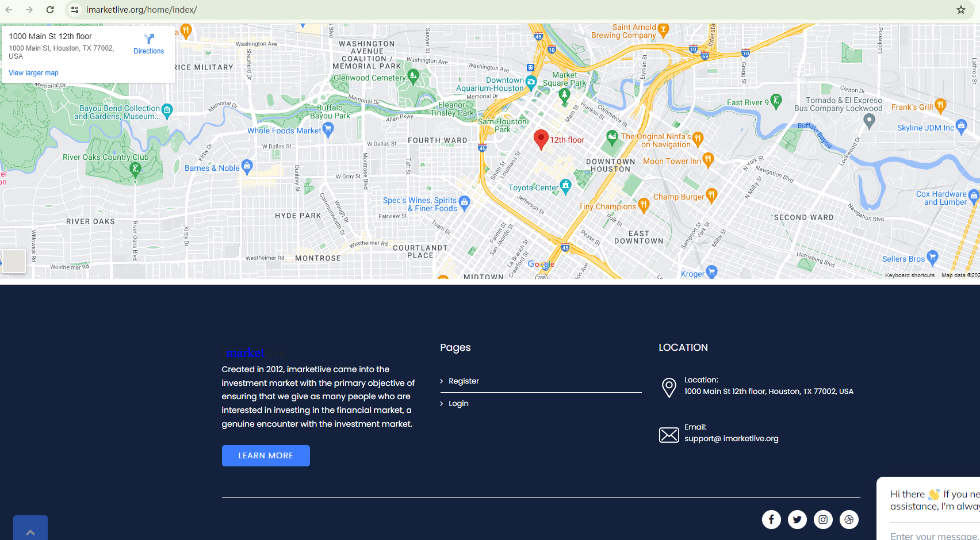Click the Toyota Center map marker
Screen dimensions: 980x540
[566, 185]
